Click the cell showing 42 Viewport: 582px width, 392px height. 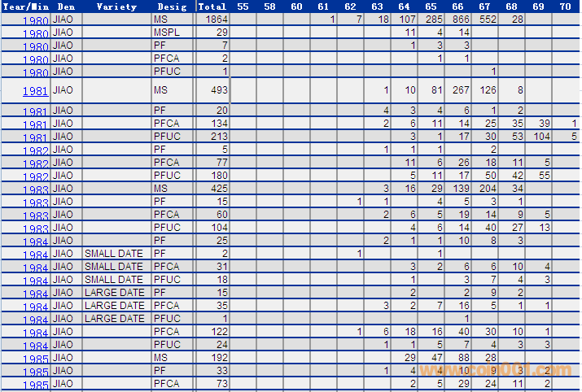coord(518,176)
